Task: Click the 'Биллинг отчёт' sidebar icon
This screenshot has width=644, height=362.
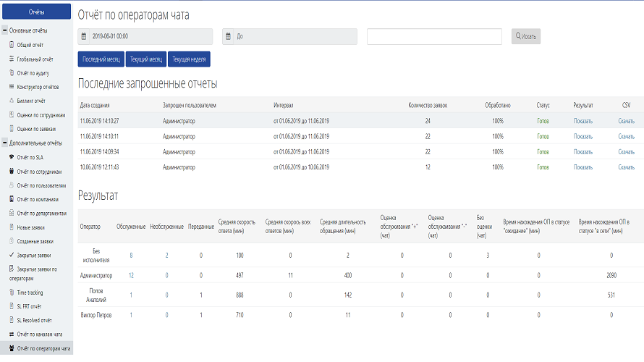Action: (11, 101)
